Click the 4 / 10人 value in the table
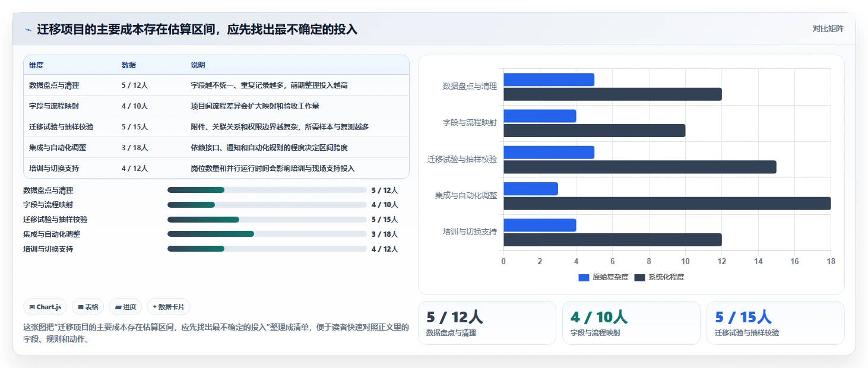868x368 pixels. click(x=135, y=106)
